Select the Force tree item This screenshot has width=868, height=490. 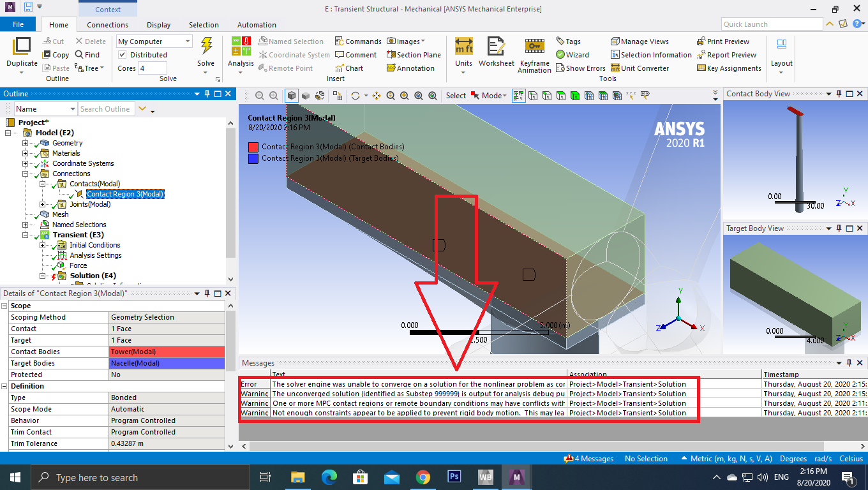pyautogui.click(x=78, y=265)
